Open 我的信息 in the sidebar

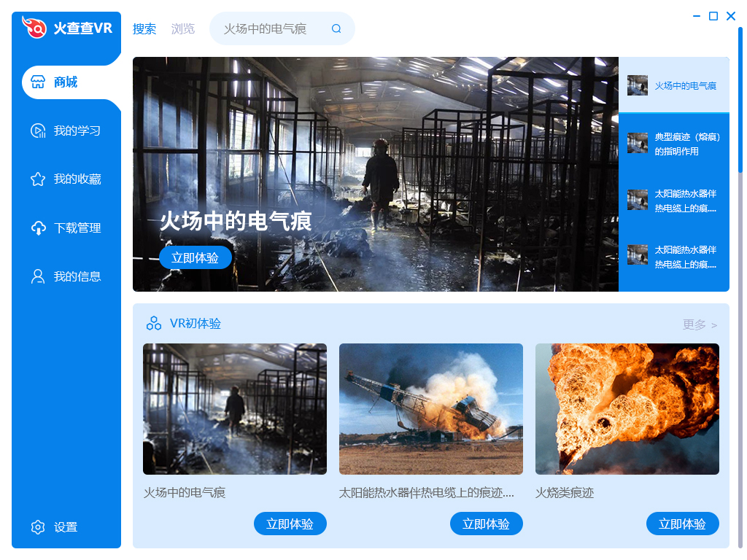coord(66,276)
